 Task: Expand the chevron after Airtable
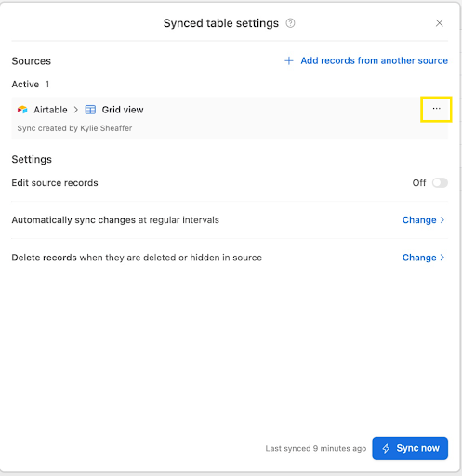76,110
